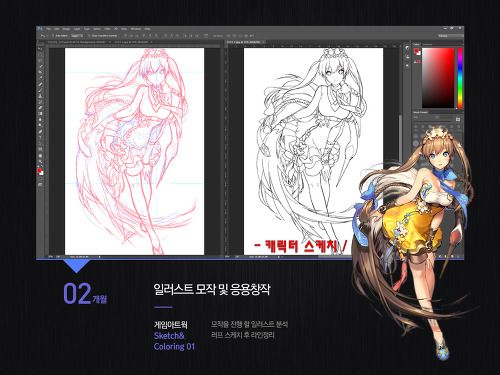
Task: Select the Zoom tool in toolbox
Action: [x=41, y=161]
